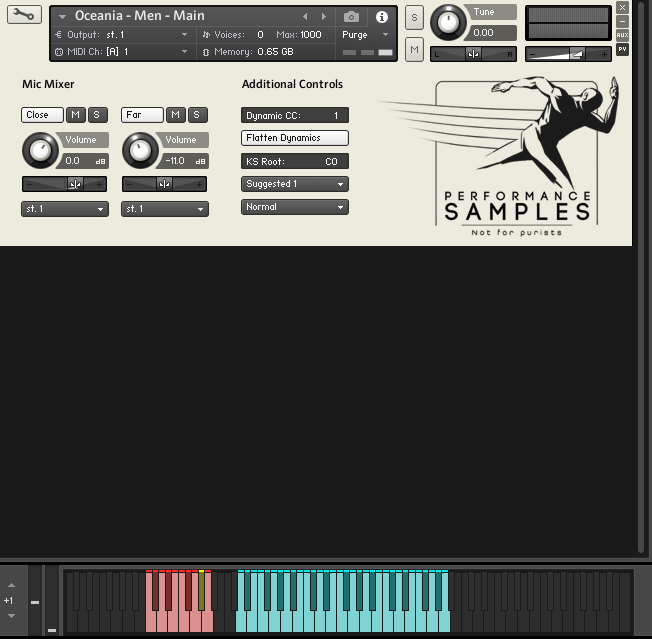Enable Flatten Dynamics
This screenshot has width=652, height=639.
[x=295, y=138]
